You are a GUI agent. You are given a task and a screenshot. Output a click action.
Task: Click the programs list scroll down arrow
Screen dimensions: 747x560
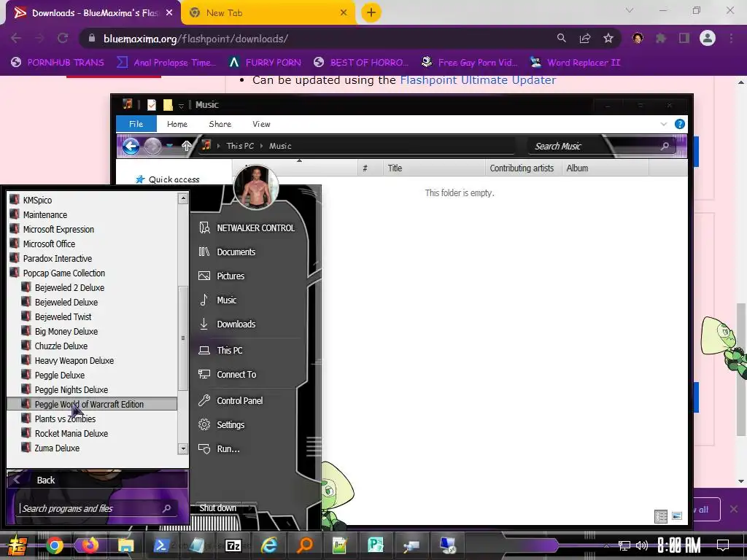coord(183,448)
